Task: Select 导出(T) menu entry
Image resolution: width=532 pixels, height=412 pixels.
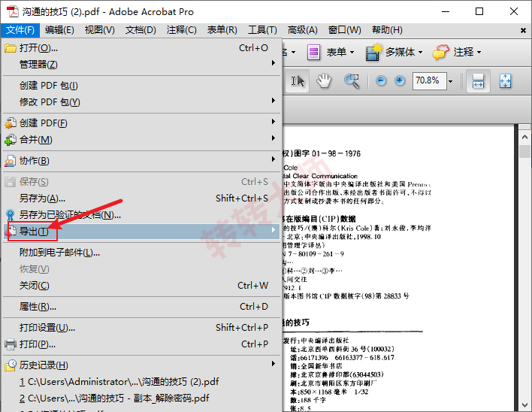Action: [x=142, y=232]
